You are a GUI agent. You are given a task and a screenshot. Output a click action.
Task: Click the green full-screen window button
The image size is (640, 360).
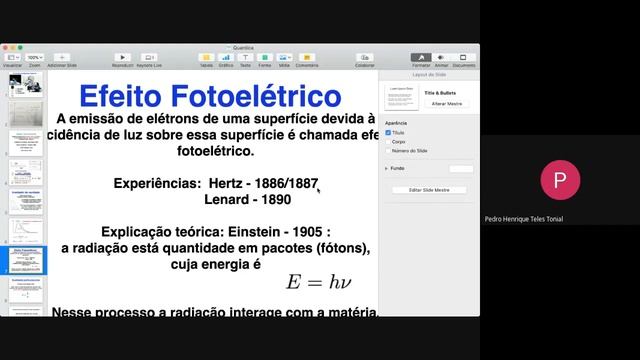click(x=20, y=48)
